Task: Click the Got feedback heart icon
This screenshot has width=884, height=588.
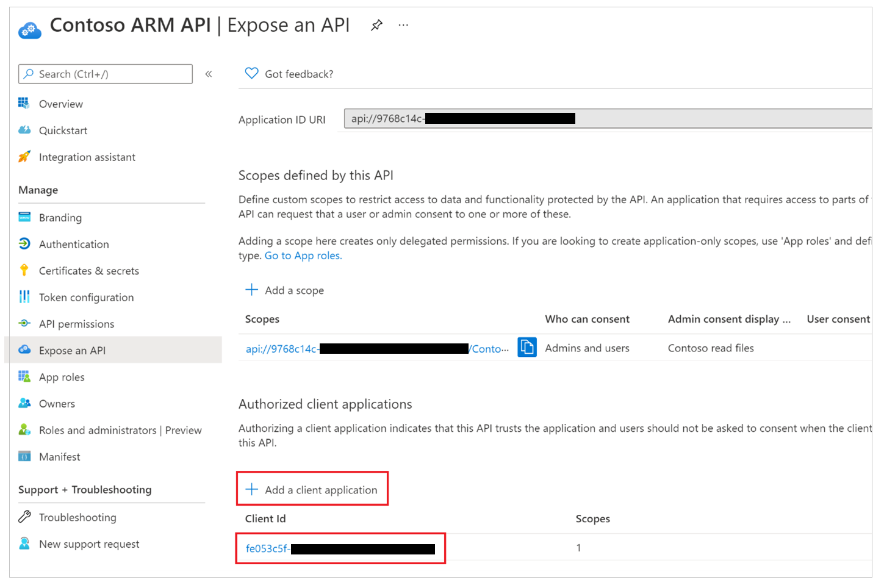Action: (x=251, y=73)
